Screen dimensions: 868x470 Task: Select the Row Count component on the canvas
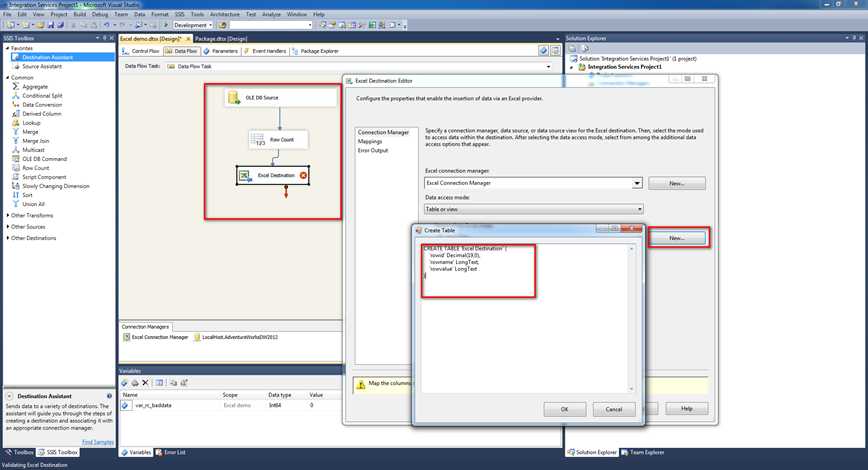278,140
